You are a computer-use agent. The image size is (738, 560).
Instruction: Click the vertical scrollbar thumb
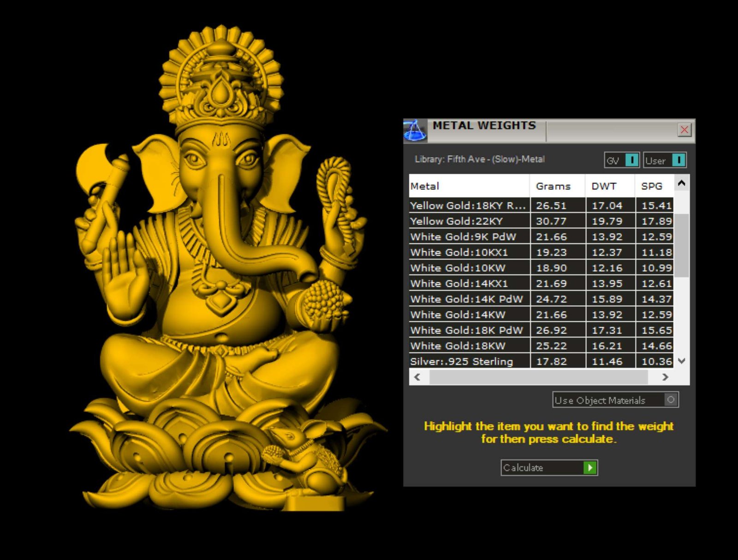(682, 244)
